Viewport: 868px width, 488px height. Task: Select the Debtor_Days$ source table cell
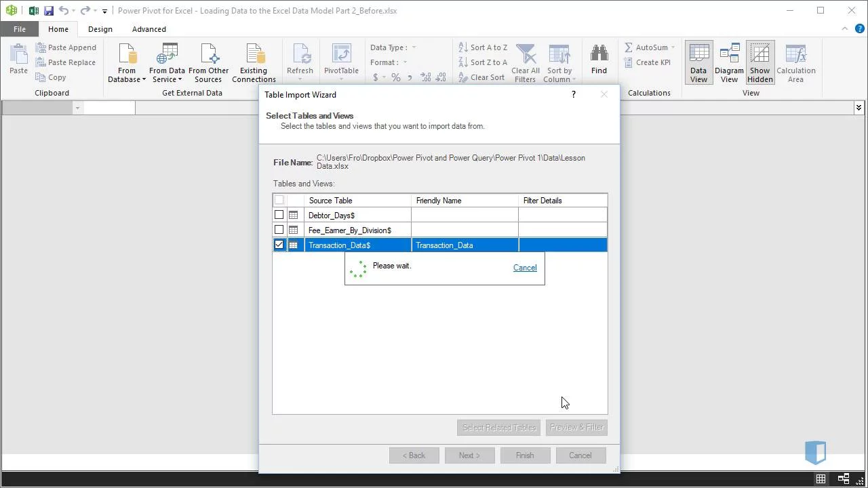[x=357, y=215]
